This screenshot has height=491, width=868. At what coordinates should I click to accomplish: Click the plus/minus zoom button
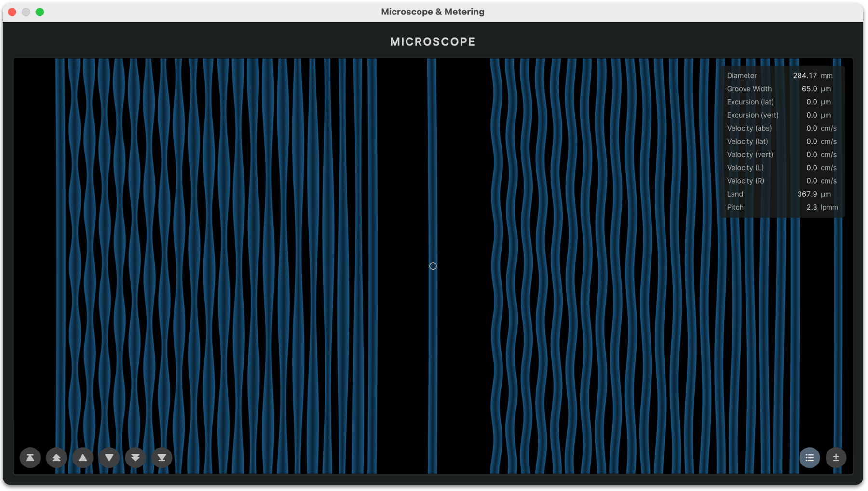(836, 458)
